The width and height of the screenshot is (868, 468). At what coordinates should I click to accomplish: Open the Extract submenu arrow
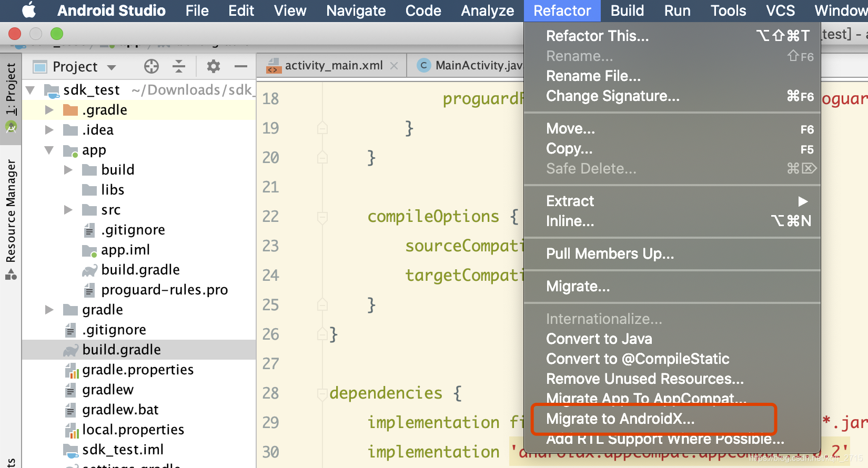(x=803, y=201)
